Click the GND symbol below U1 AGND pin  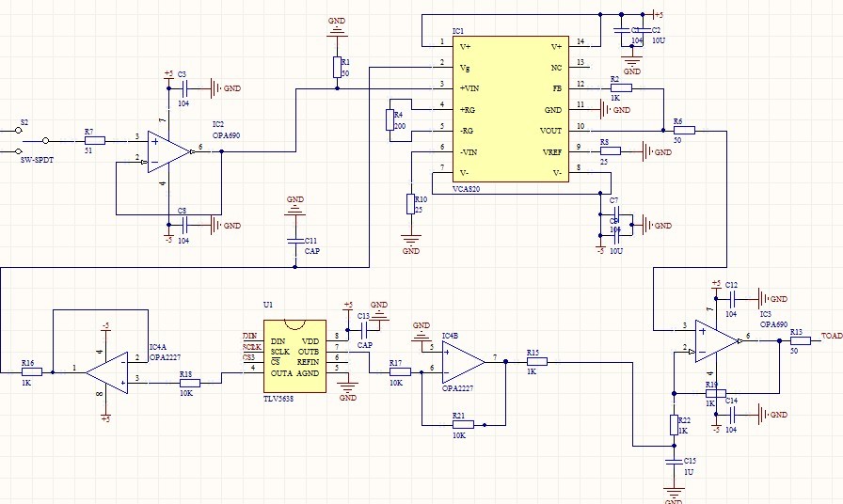[348, 388]
